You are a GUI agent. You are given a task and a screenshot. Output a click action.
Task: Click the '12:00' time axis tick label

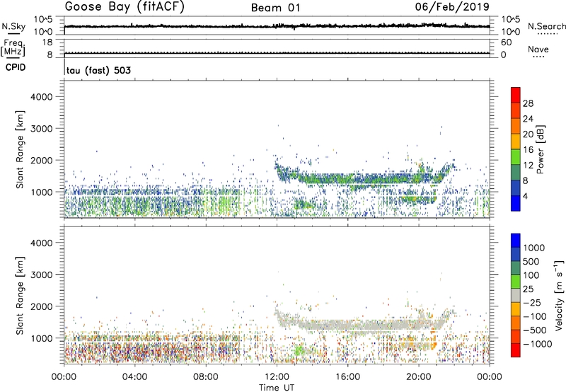tap(277, 377)
